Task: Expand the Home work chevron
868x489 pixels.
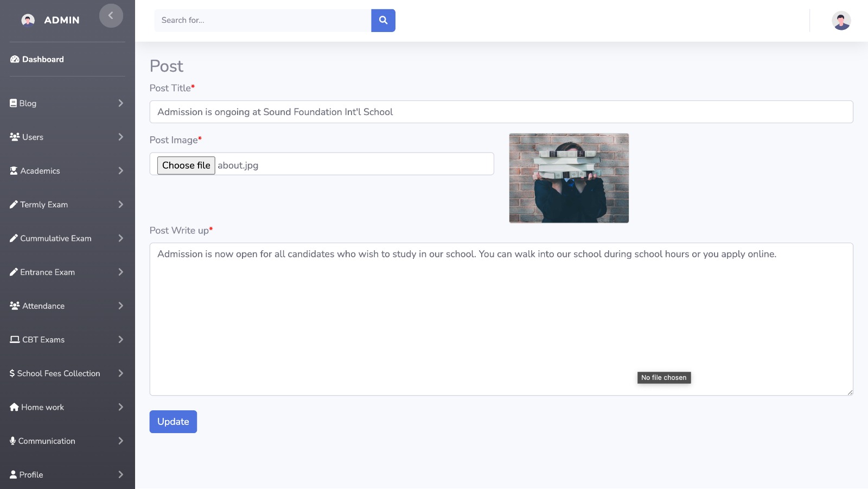Action: click(120, 407)
